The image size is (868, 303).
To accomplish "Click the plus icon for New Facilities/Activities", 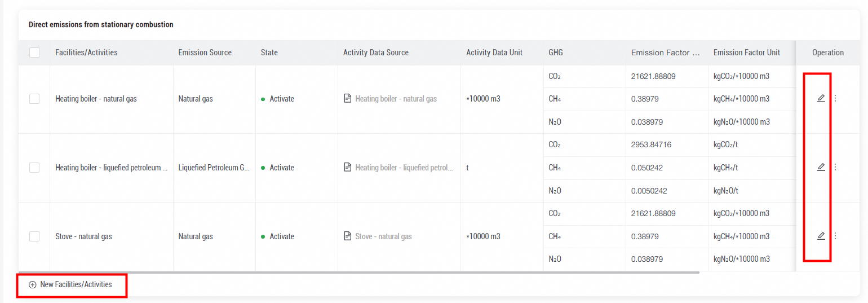I will click(33, 285).
